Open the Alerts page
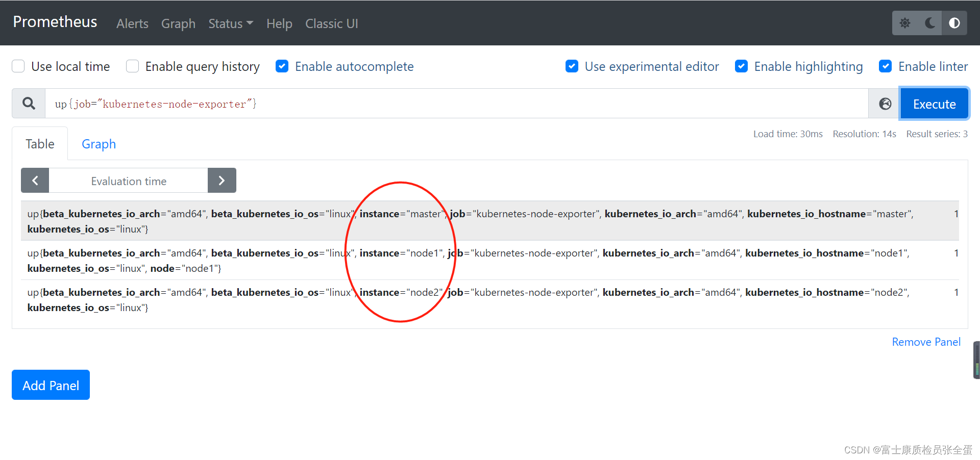 coord(132,23)
